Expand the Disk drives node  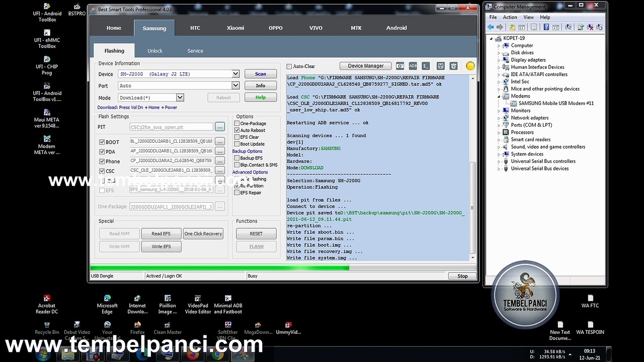click(x=499, y=53)
